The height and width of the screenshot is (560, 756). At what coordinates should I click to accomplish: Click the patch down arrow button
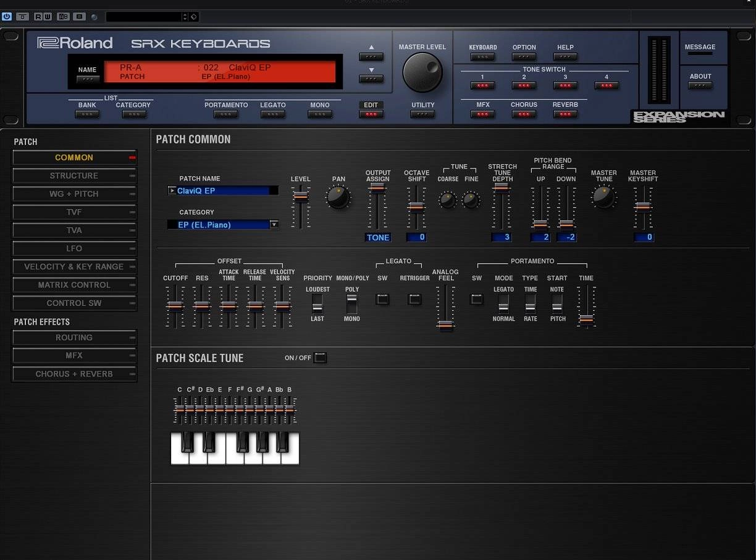pyautogui.click(x=371, y=79)
